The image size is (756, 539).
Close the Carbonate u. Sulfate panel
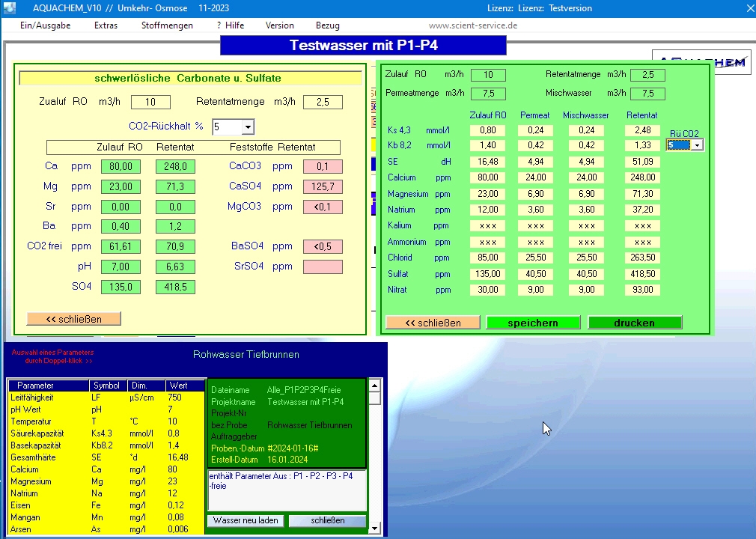73,319
